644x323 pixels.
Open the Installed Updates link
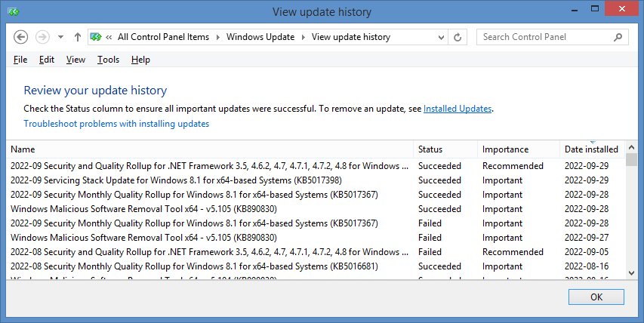[x=458, y=109]
